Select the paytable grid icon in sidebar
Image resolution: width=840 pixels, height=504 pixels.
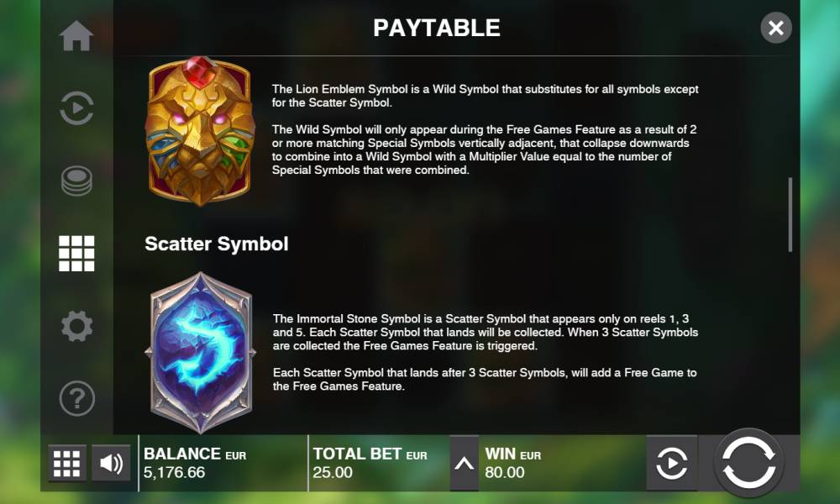[76, 254]
